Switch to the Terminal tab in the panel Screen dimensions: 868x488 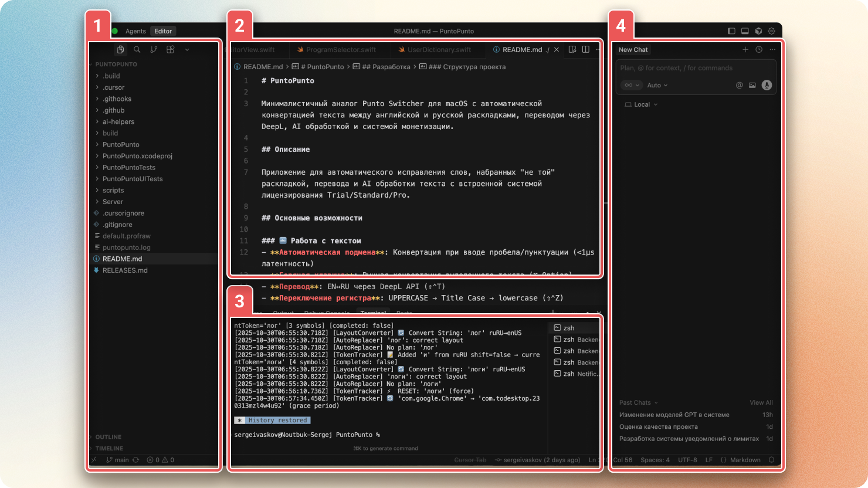372,313
